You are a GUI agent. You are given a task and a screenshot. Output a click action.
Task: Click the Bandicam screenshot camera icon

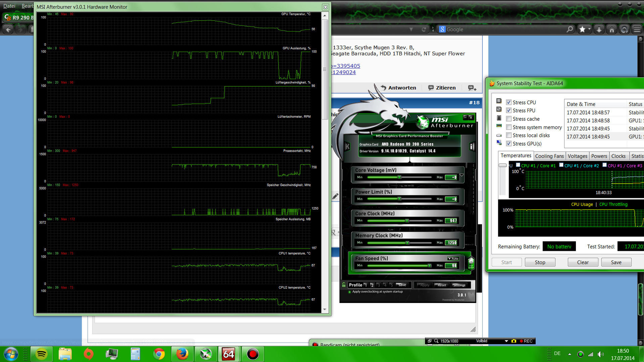coord(513,341)
